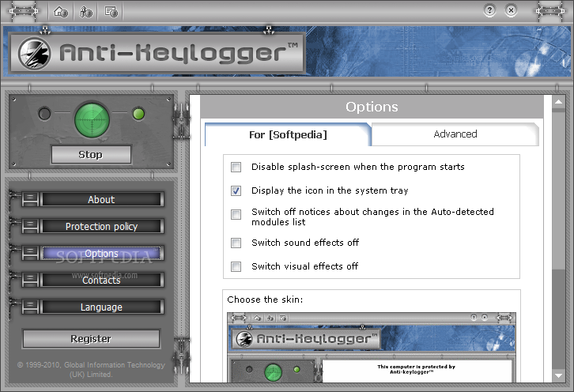Open help with the question mark icon

pyautogui.click(x=489, y=10)
